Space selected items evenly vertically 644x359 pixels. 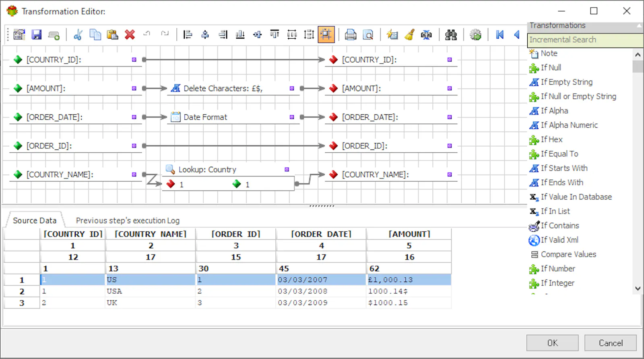(309, 35)
